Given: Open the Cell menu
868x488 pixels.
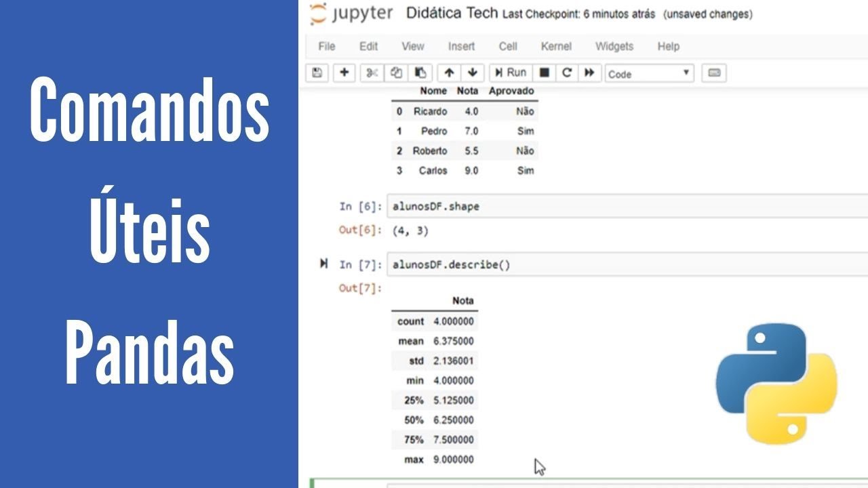Looking at the screenshot, I should pyautogui.click(x=508, y=46).
